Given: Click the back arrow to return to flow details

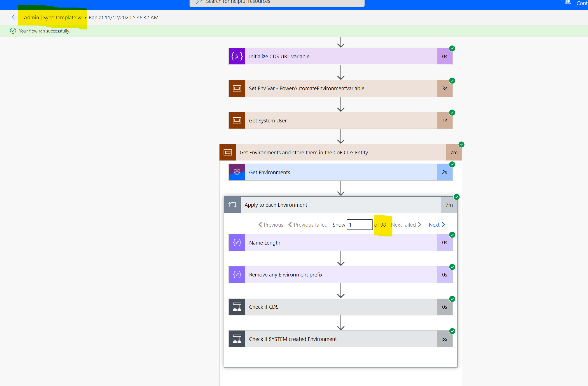Looking at the screenshot, I should click(14, 17).
